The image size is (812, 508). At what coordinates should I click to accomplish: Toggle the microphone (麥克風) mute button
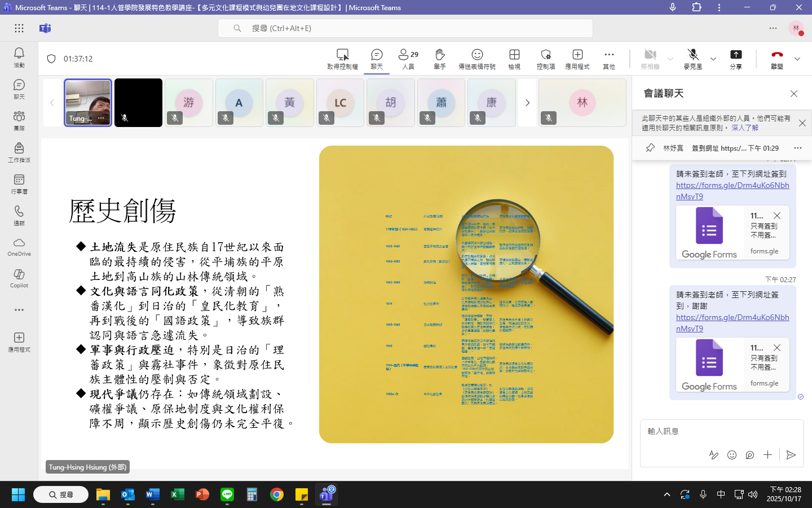pos(693,58)
